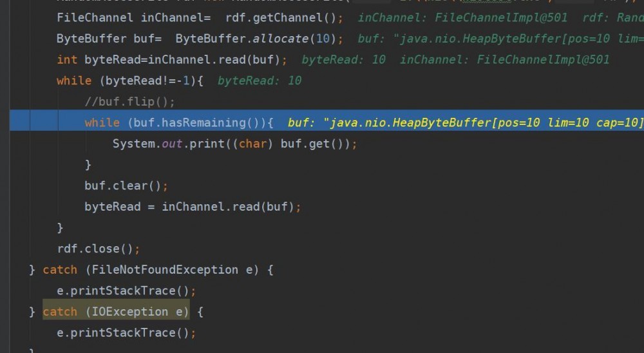This screenshot has width=644, height=353.
Task: Click catch (FileNotFoundException e) line
Action: click(x=151, y=270)
